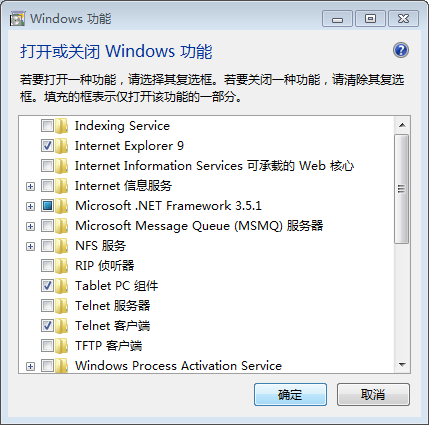429x425 pixels.
Task: Select the Telnet 服务器 folder icon
Action: pyautogui.click(x=62, y=306)
